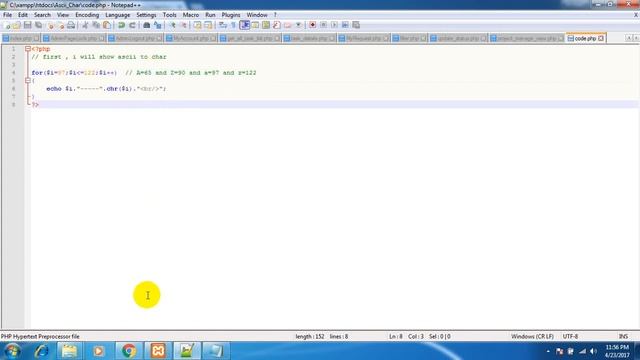The height and width of the screenshot is (360, 640).
Task: Open the Document Map panel icon
Action: tap(266, 25)
